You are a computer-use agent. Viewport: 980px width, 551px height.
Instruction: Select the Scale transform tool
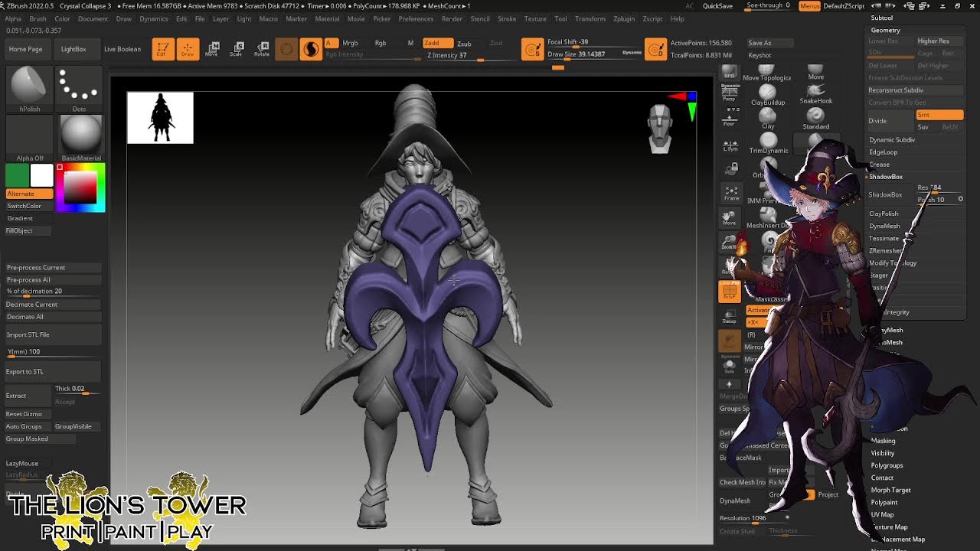coord(237,49)
